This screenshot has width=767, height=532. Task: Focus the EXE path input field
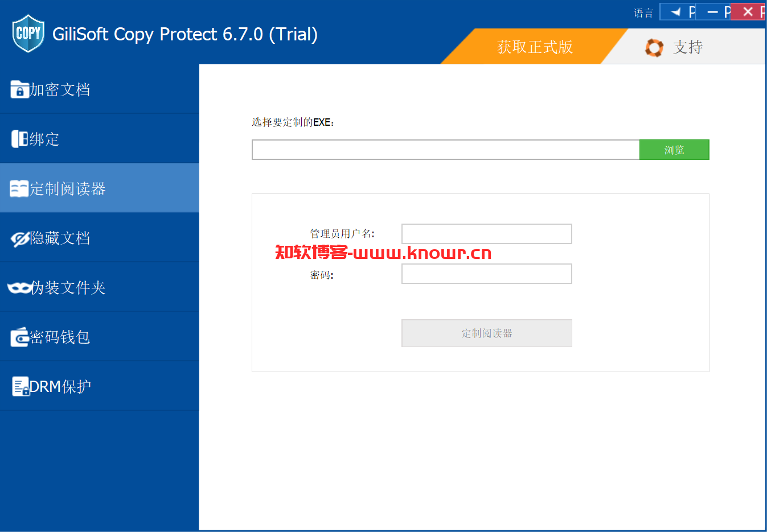point(446,150)
